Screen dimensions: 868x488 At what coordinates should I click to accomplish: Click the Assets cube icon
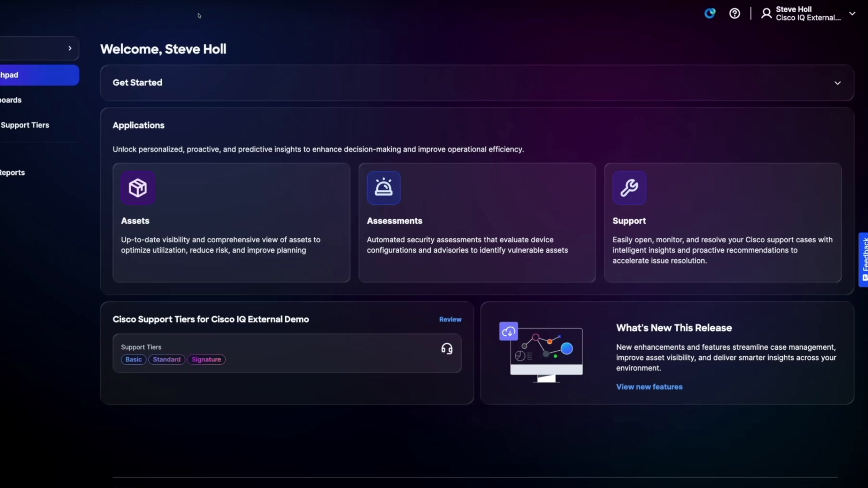(138, 188)
